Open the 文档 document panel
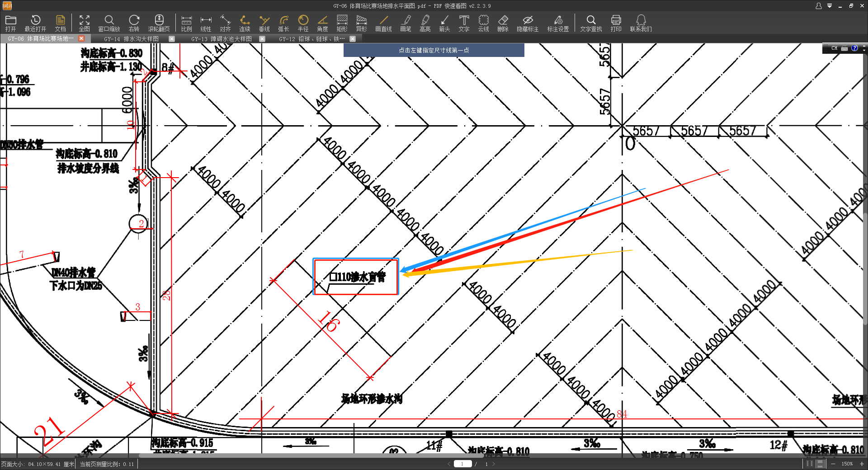This screenshot has width=868, height=470. click(x=60, y=23)
